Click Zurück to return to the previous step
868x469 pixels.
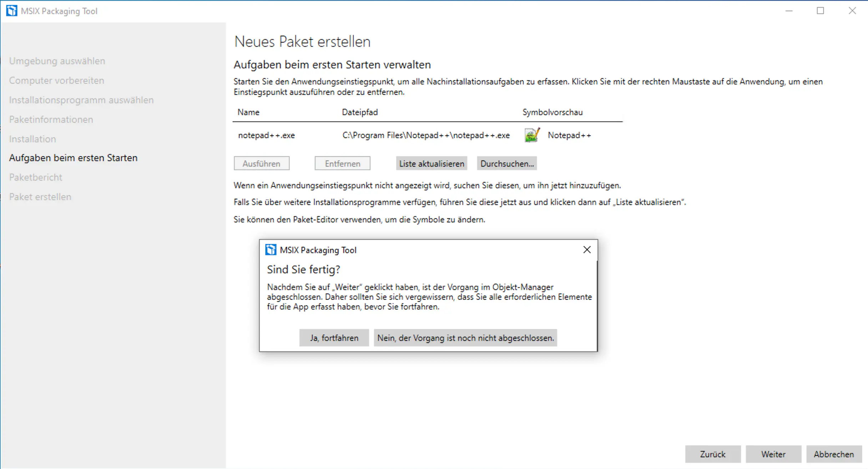click(712, 454)
